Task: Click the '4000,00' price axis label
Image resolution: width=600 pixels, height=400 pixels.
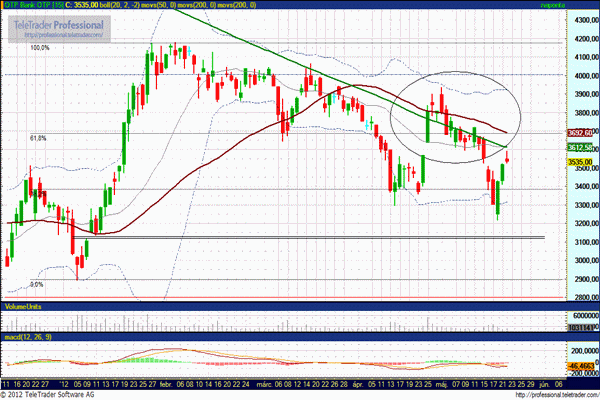Action: pyautogui.click(x=586, y=76)
